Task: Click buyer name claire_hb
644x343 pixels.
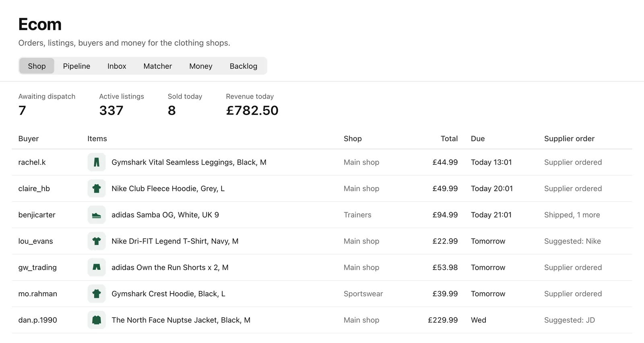Action: point(34,188)
